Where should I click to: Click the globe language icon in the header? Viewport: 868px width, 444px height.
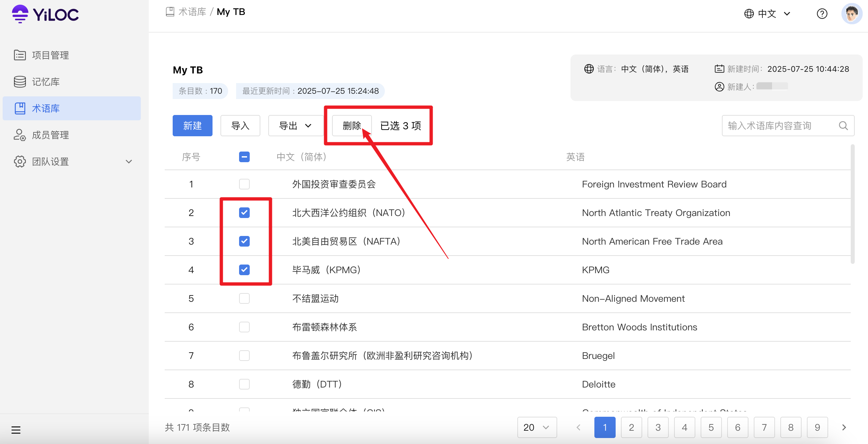(x=749, y=14)
